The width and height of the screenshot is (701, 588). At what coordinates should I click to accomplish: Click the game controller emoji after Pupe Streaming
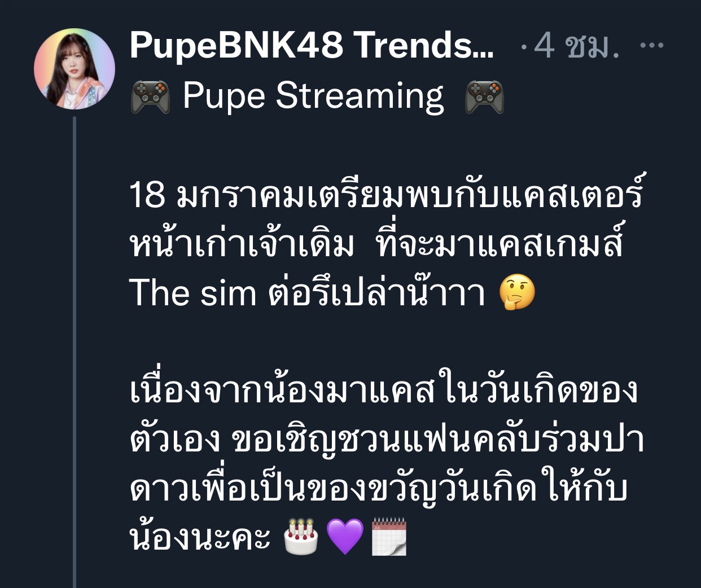484,96
